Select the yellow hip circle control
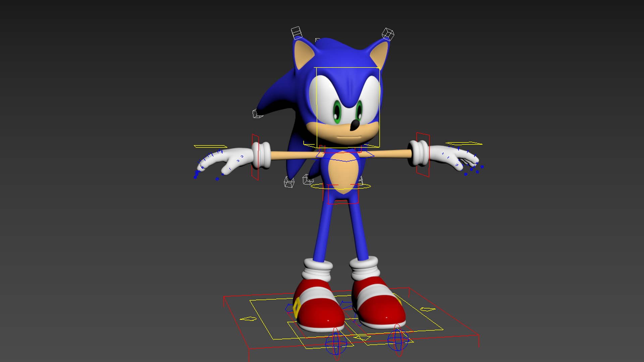 coord(341,186)
